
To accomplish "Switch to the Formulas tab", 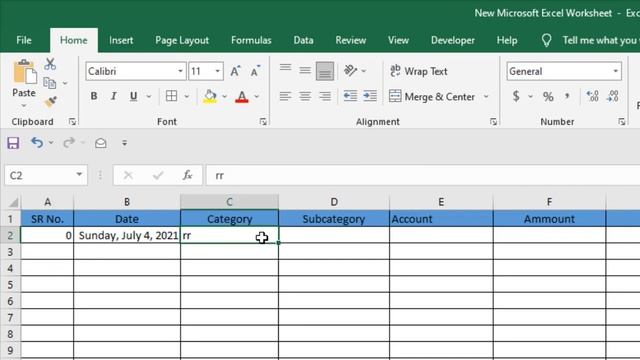I will (x=251, y=40).
